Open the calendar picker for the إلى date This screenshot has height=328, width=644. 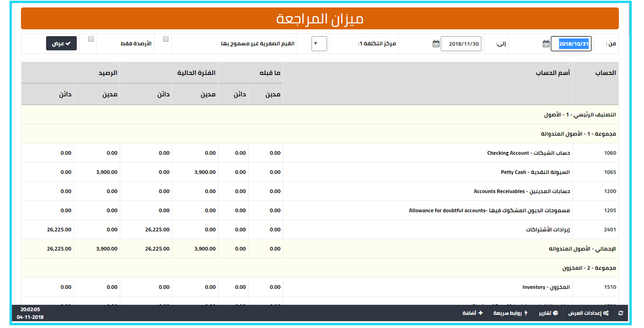[x=436, y=44]
